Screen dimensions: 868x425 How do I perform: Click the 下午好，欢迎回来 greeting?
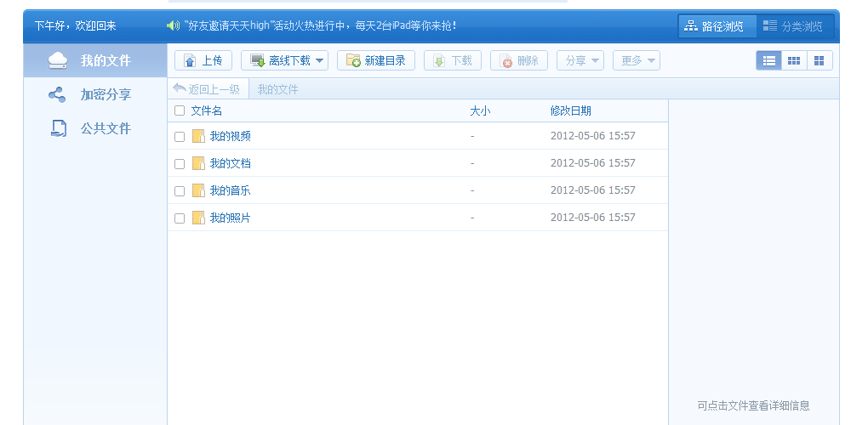click(x=75, y=25)
